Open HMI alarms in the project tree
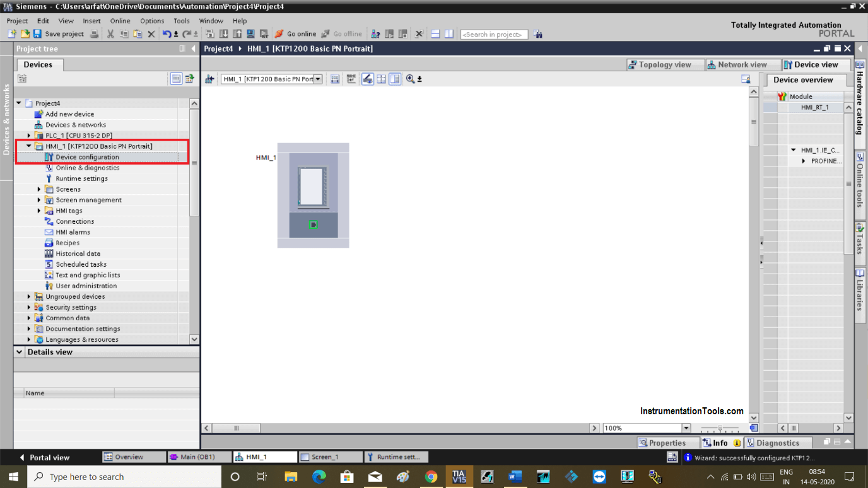The width and height of the screenshot is (868, 488). [73, 232]
